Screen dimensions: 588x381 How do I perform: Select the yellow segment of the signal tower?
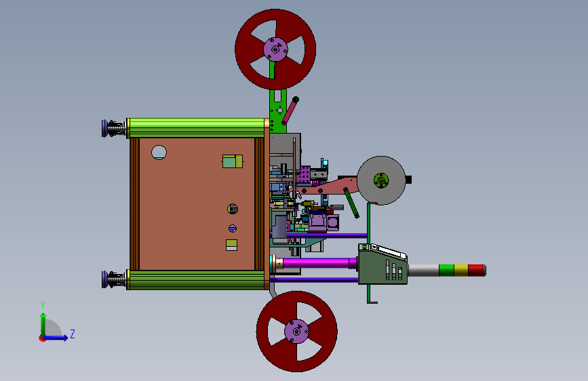pyautogui.click(x=461, y=270)
